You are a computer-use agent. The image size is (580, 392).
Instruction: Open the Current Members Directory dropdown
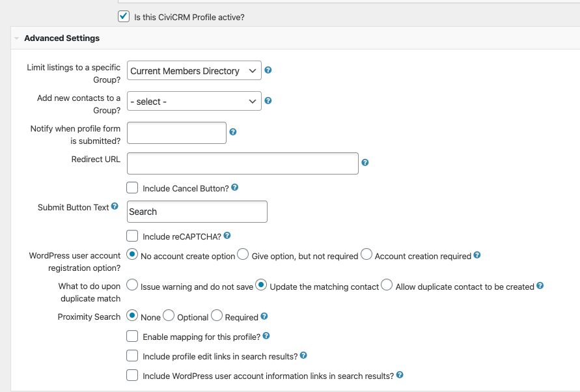point(194,70)
